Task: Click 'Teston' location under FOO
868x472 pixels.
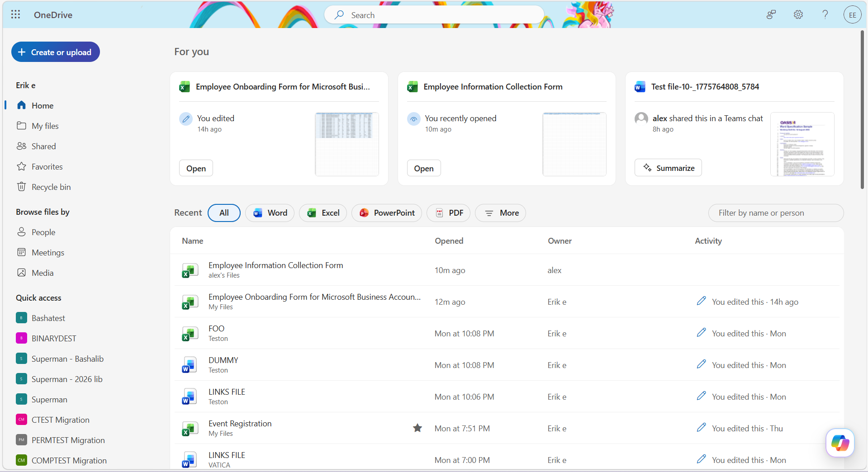Action: pyautogui.click(x=218, y=339)
